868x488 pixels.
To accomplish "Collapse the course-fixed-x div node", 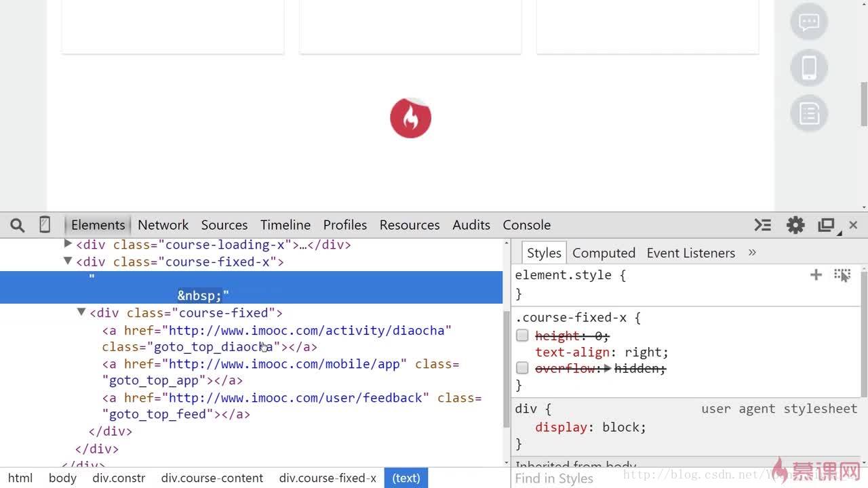I will pos(68,261).
